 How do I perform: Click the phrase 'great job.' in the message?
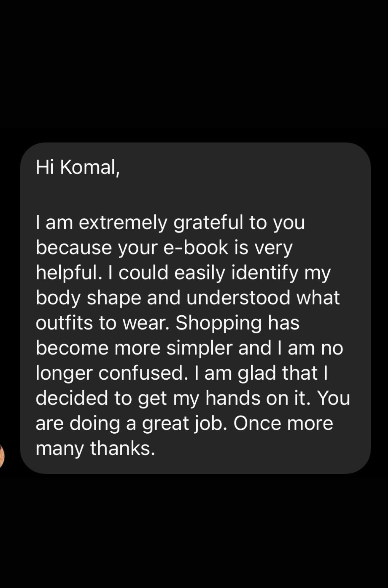point(185,423)
